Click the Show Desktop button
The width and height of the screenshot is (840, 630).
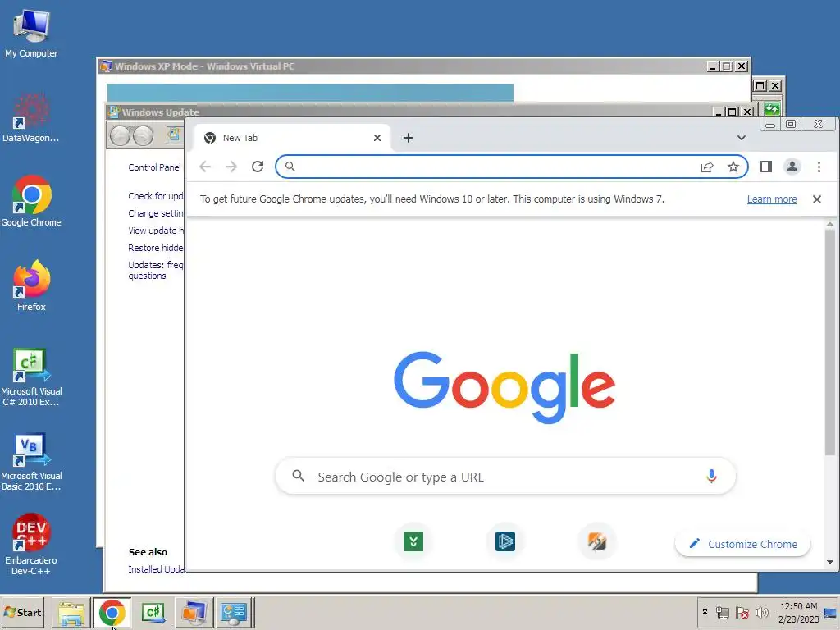tap(830, 613)
